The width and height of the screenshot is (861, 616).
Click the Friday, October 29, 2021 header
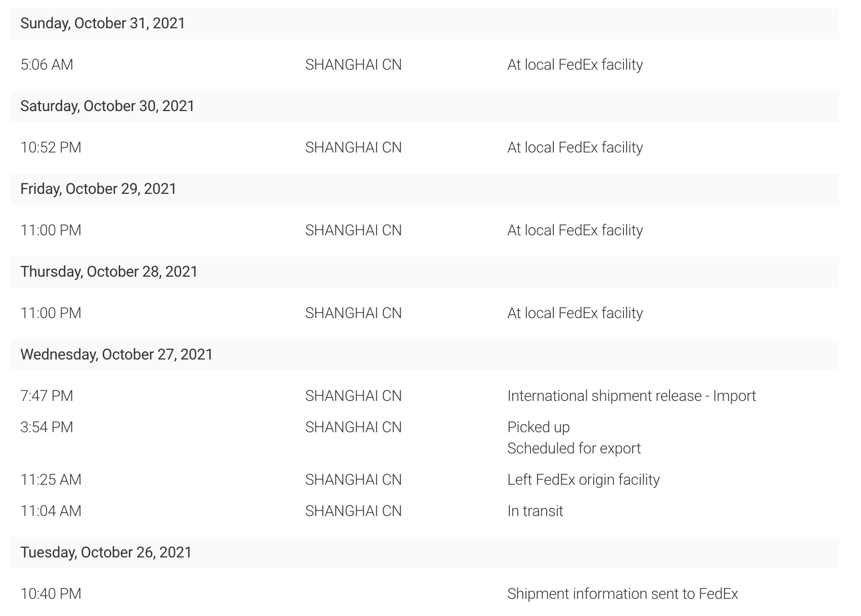[98, 189]
